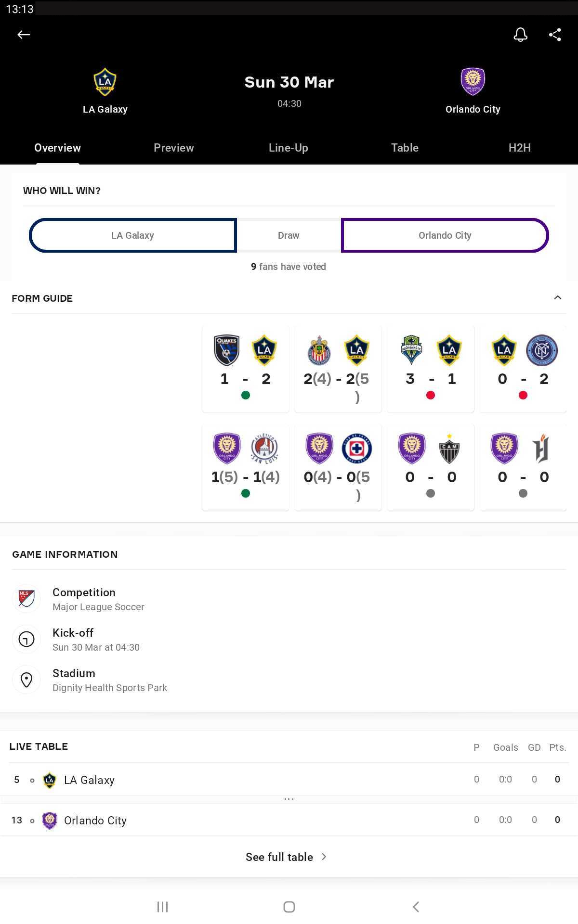The height and width of the screenshot is (924, 578).
Task: Enable match notifications bell icon
Action: point(520,35)
